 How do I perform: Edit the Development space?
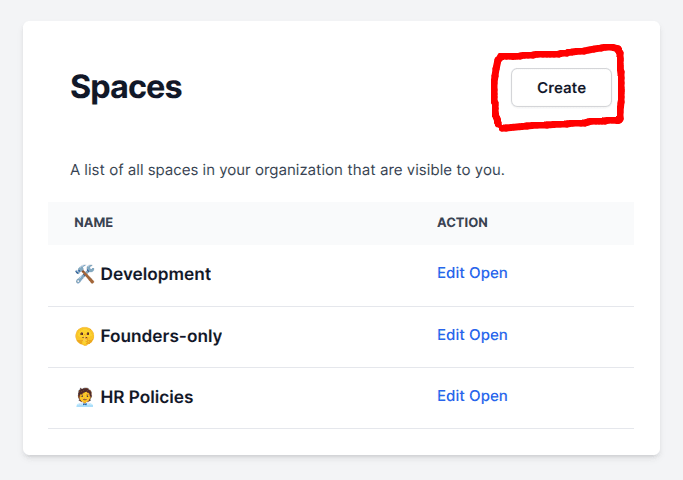451,273
